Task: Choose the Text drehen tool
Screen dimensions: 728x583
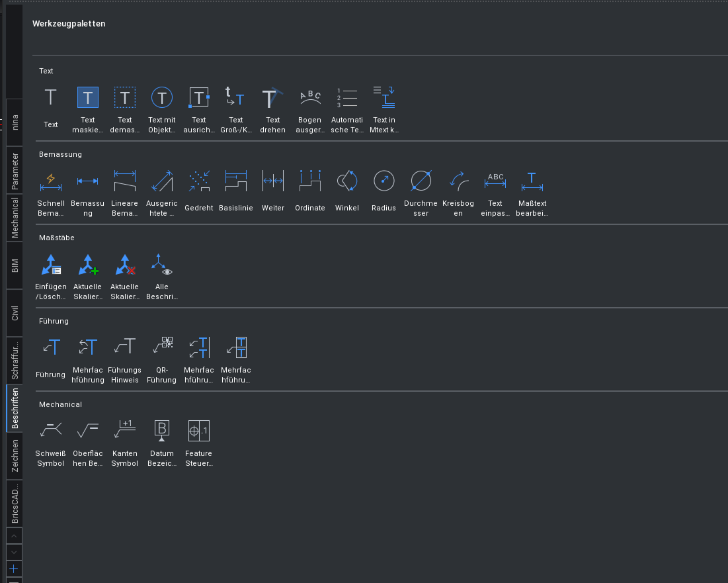Action: [272, 109]
